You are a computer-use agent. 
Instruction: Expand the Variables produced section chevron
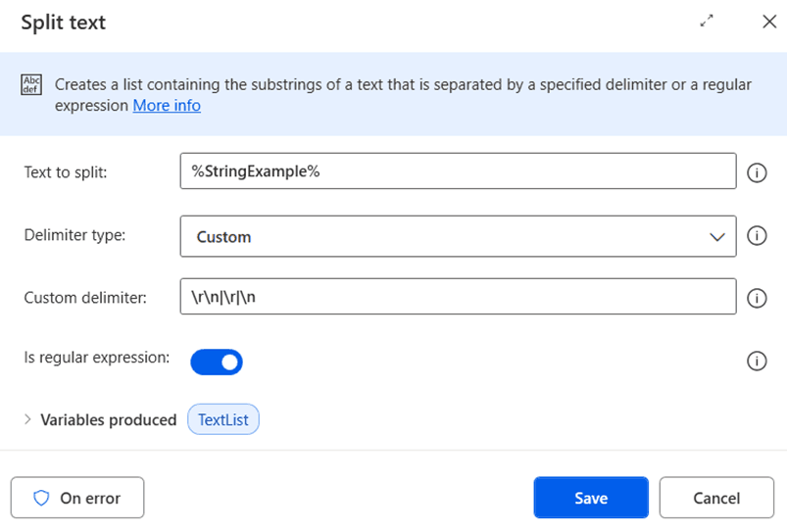coord(27,419)
